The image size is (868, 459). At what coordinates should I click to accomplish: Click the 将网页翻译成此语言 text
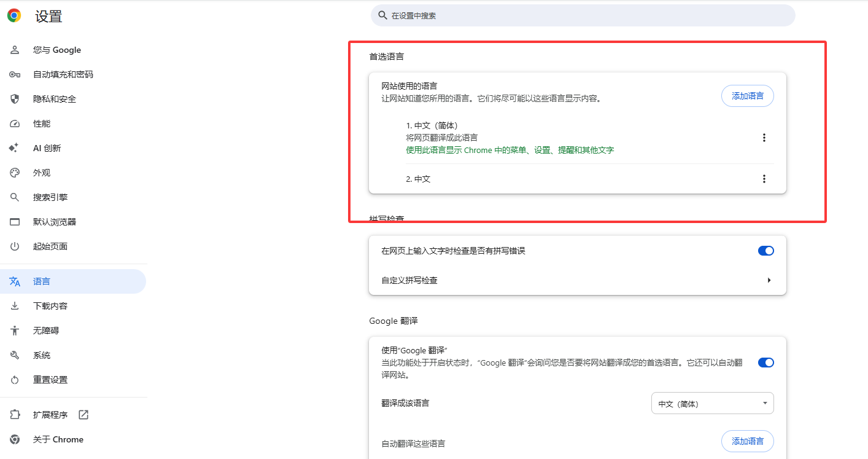442,138
